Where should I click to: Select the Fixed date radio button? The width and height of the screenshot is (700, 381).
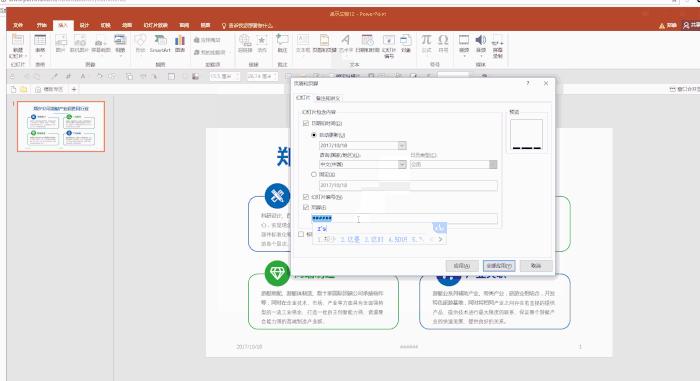[x=314, y=175]
